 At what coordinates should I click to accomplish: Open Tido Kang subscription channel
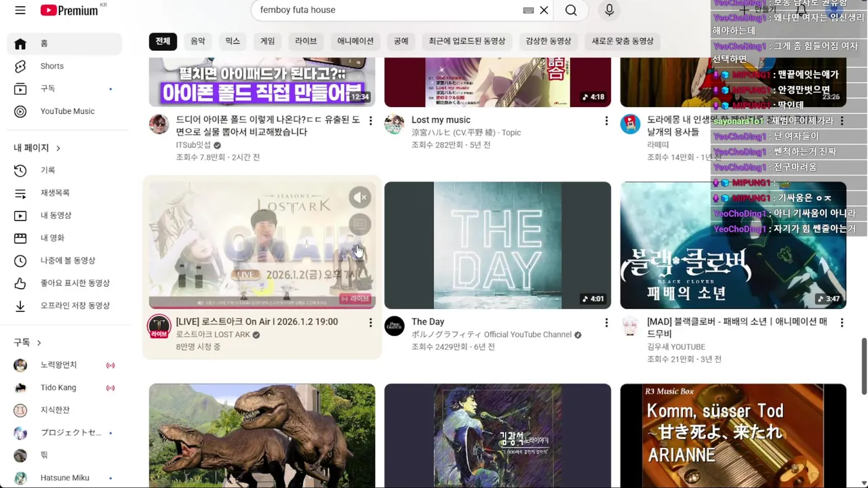pos(64,388)
